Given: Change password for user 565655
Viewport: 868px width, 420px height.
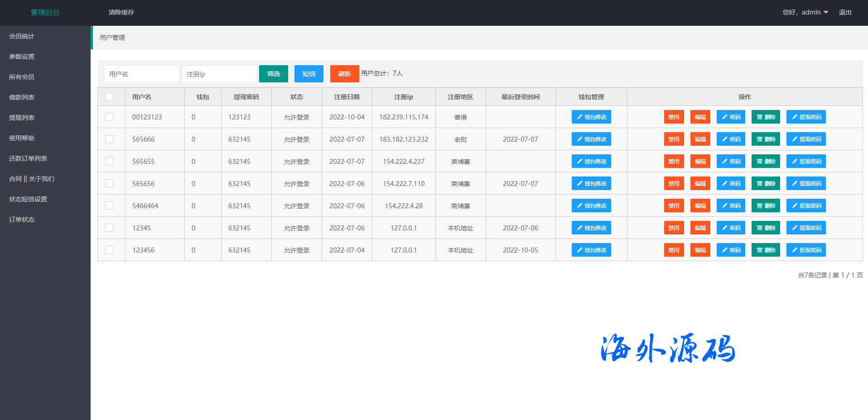Looking at the screenshot, I should tap(730, 161).
